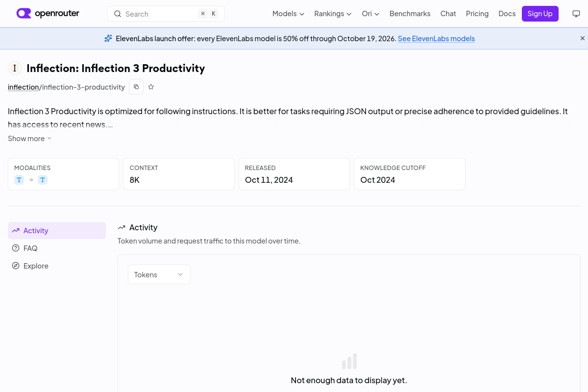The width and height of the screenshot is (588, 392).
Task: Go to the Benchmarks page
Action: tap(410, 14)
